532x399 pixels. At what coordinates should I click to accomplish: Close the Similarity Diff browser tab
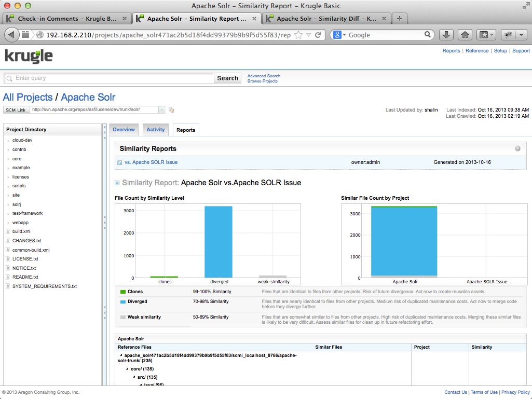click(384, 19)
